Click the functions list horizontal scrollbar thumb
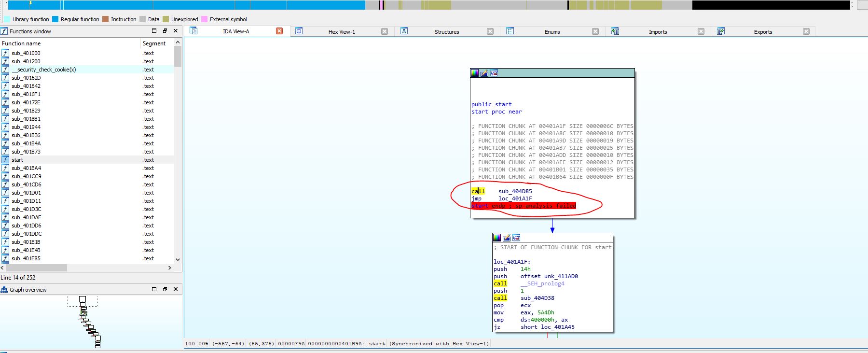This screenshot has width=868, height=353. point(36,268)
